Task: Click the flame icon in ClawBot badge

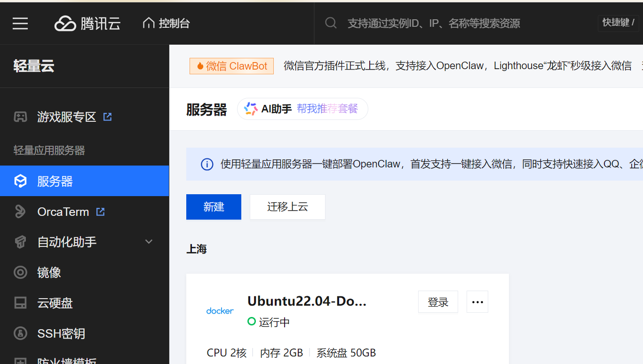Action: pyautogui.click(x=200, y=66)
